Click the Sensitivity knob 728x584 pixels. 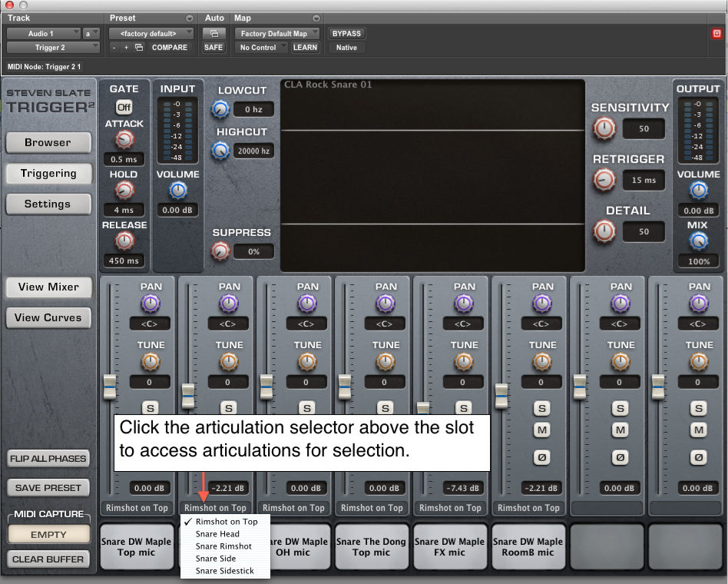click(x=604, y=128)
